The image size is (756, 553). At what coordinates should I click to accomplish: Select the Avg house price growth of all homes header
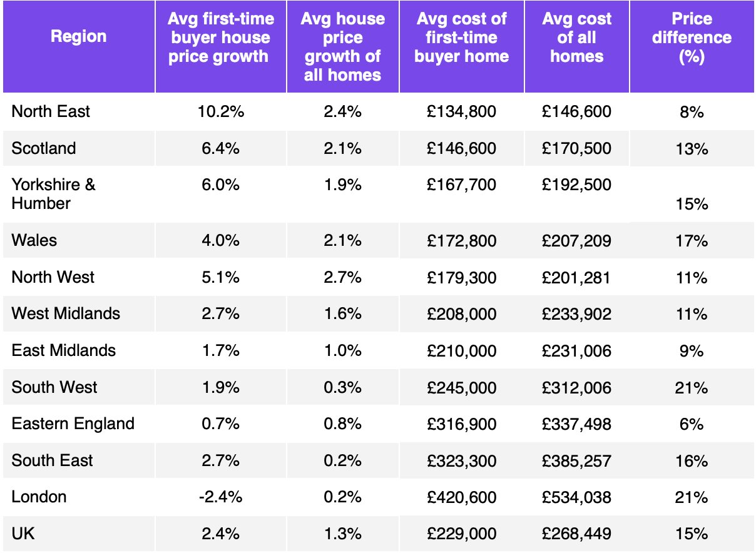click(x=343, y=47)
